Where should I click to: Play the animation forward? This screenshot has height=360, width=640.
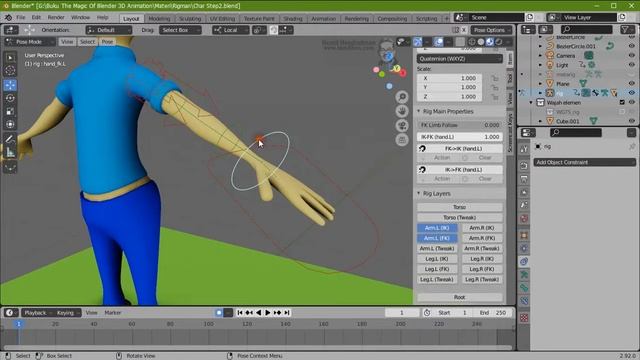click(x=268, y=313)
